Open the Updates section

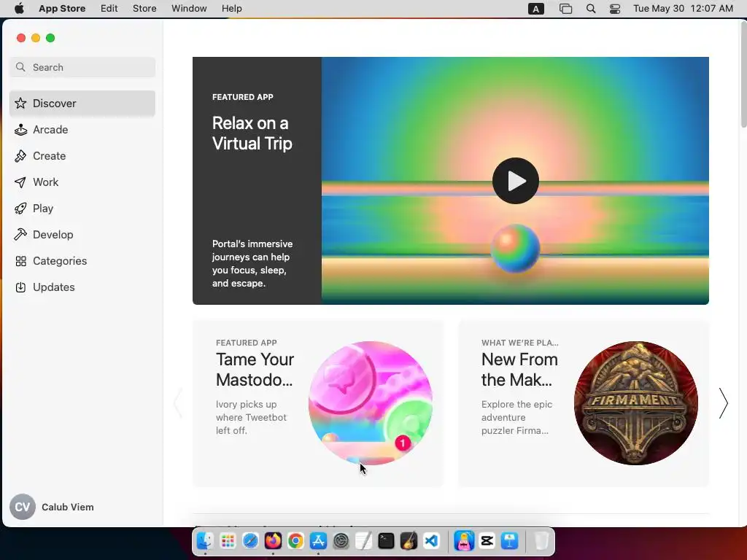pyautogui.click(x=82, y=287)
